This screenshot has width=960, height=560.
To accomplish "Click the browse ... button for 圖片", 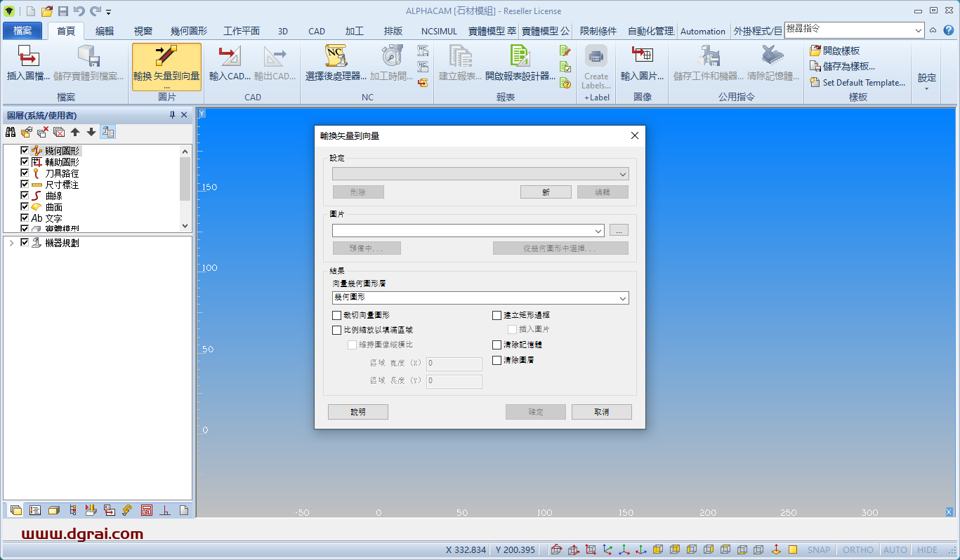I will 619,230.
